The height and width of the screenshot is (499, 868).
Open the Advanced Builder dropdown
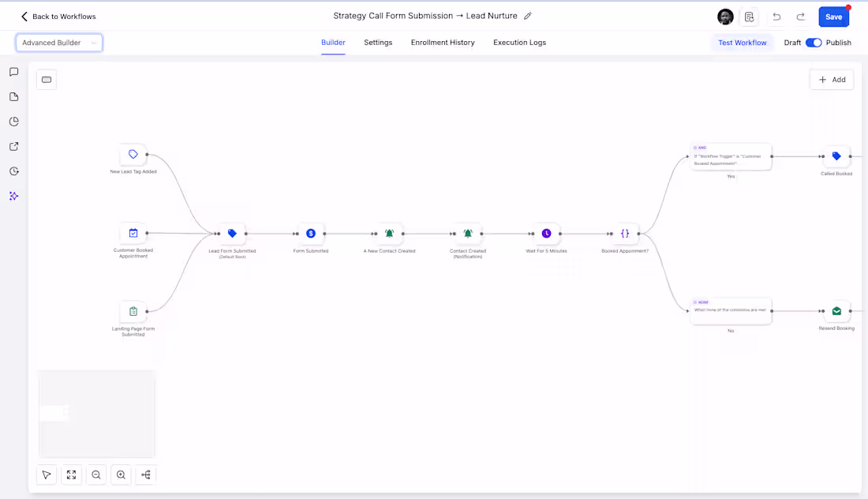tap(59, 42)
